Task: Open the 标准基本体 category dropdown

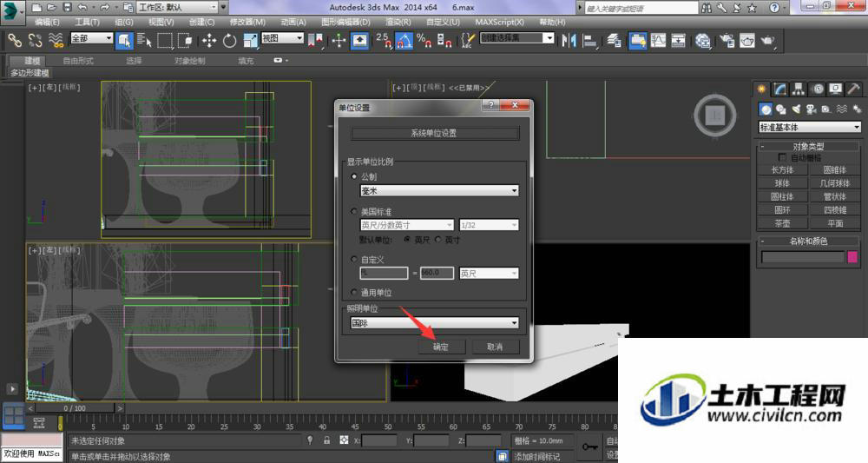Action: coord(810,127)
